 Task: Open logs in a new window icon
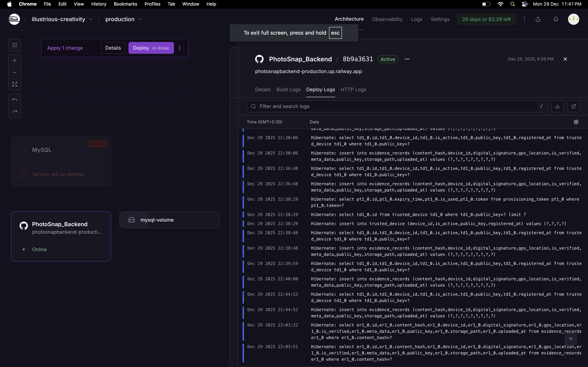(x=573, y=106)
